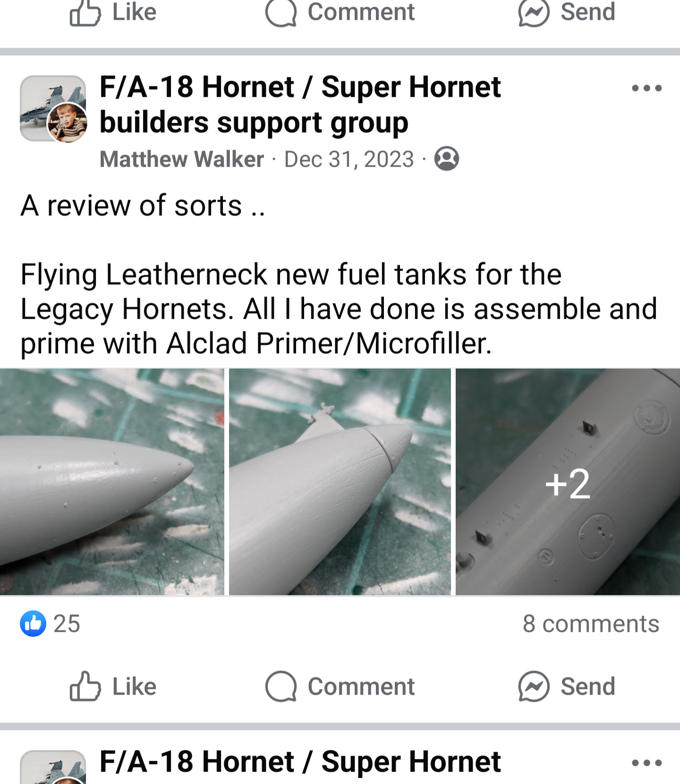680x784 pixels.
Task: Click the Dec 31, 2023 post timestamp
Action: pos(349,159)
